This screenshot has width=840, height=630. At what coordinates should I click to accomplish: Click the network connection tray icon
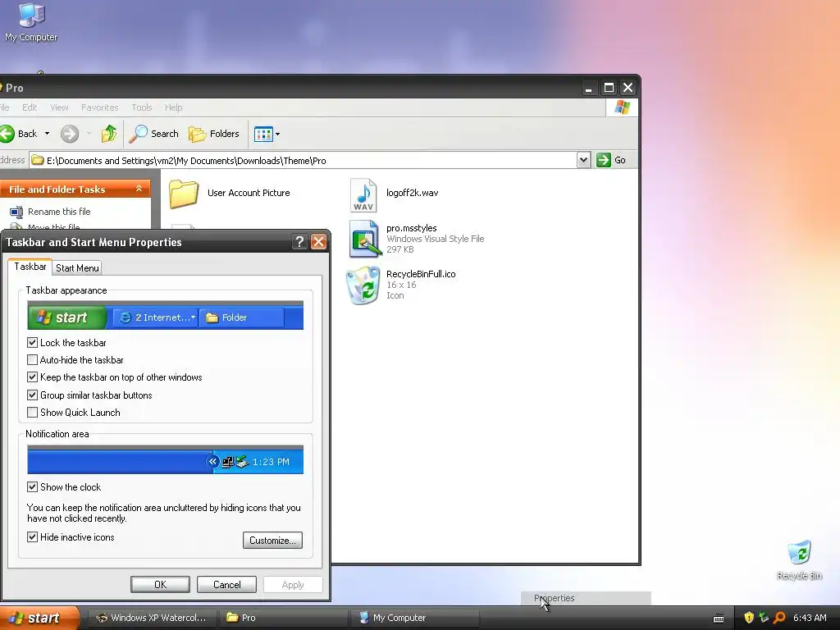pos(764,618)
